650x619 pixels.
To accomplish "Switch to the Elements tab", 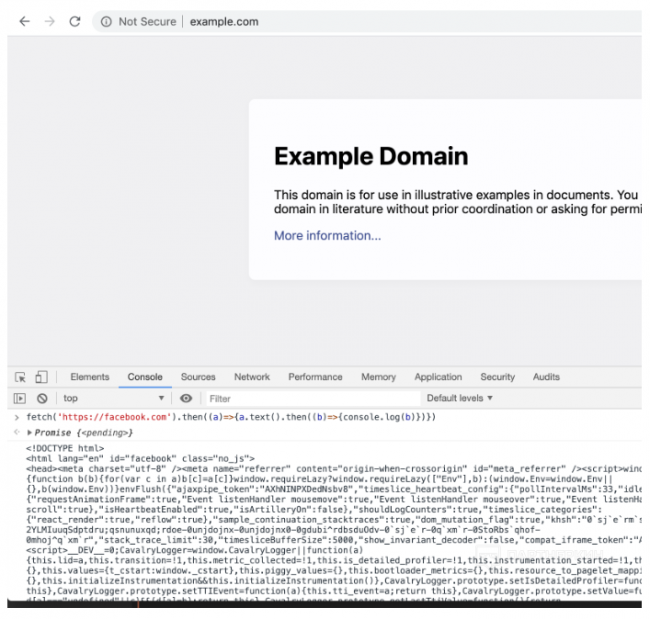I will point(89,377).
